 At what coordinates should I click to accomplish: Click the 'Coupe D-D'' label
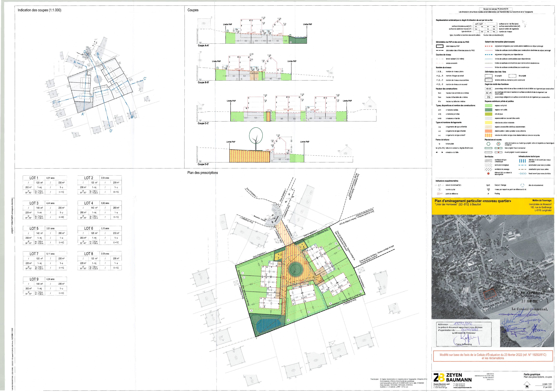coord(204,165)
